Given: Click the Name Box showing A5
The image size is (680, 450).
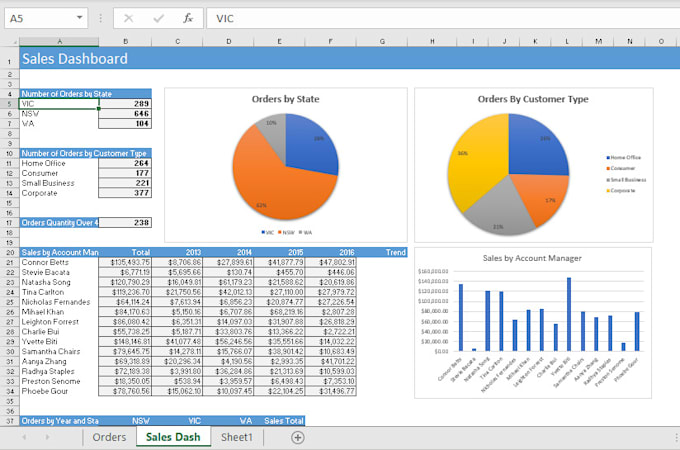Looking at the screenshot, I should point(38,18).
